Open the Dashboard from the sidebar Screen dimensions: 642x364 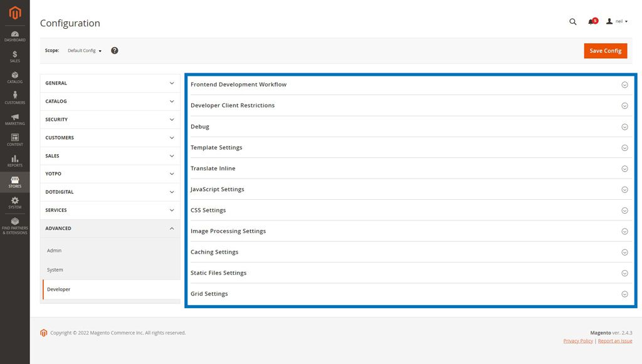14,36
